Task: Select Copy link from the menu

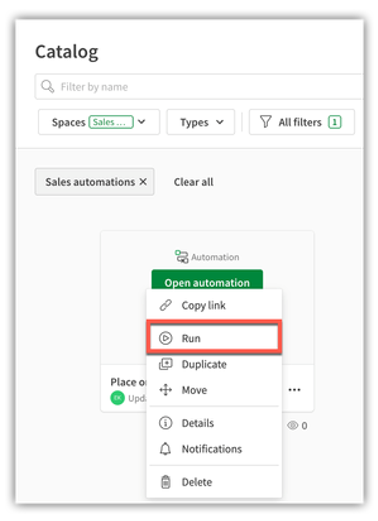Action: pos(214,305)
